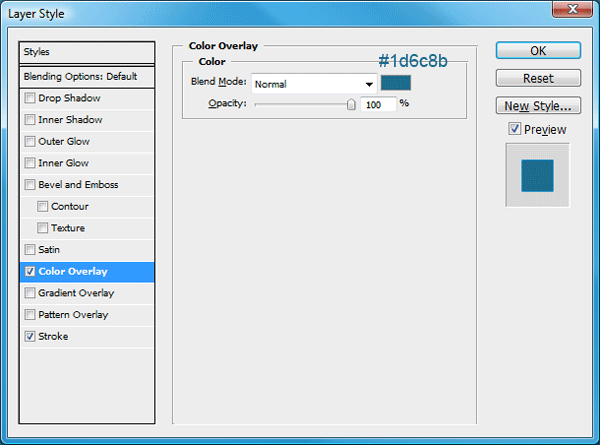600x445 pixels.
Task: Toggle the Preview checkbox
Action: (515, 129)
